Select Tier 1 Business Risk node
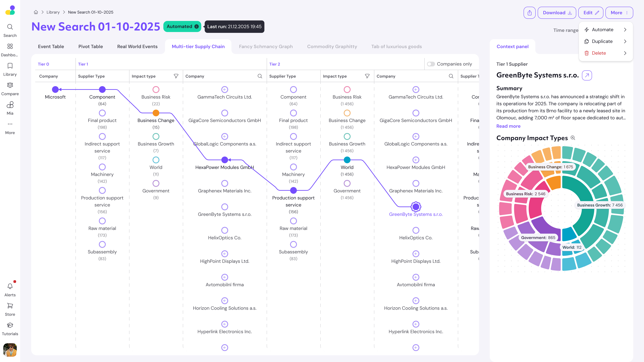The width and height of the screenshot is (644, 362). [x=156, y=89]
